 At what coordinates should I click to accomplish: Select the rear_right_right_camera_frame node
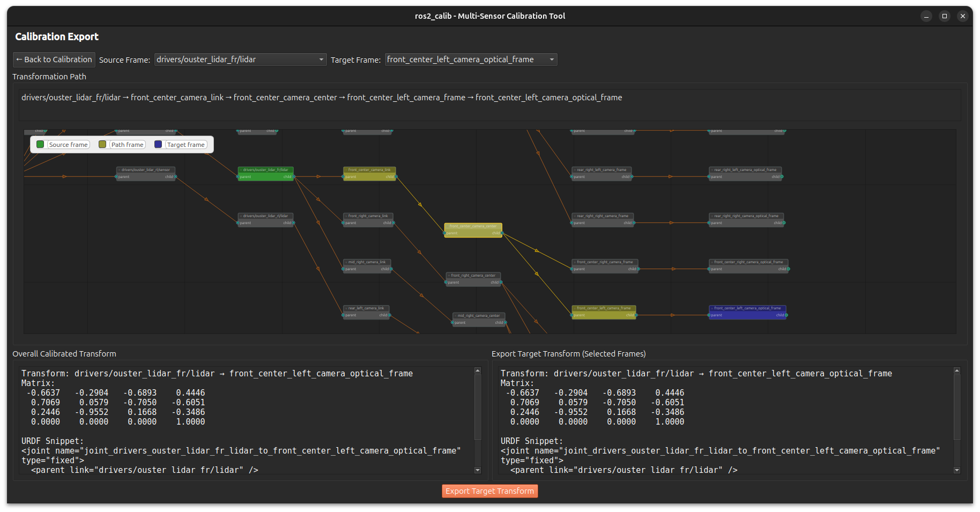pos(603,219)
